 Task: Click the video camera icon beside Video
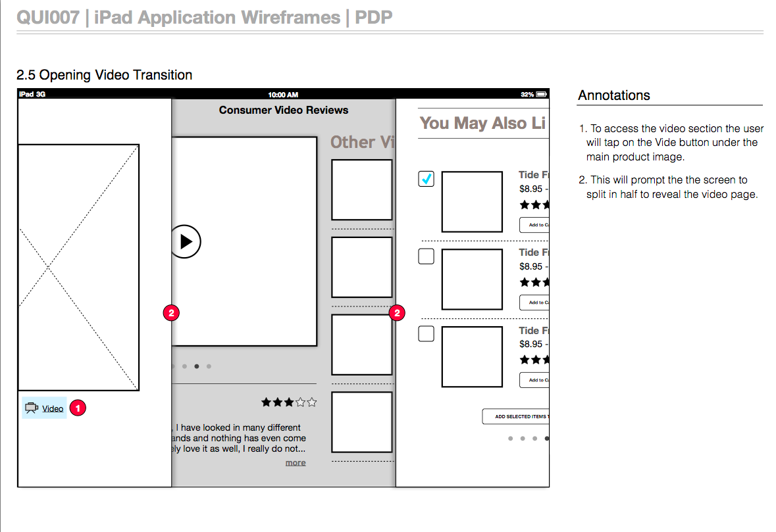[x=32, y=408]
